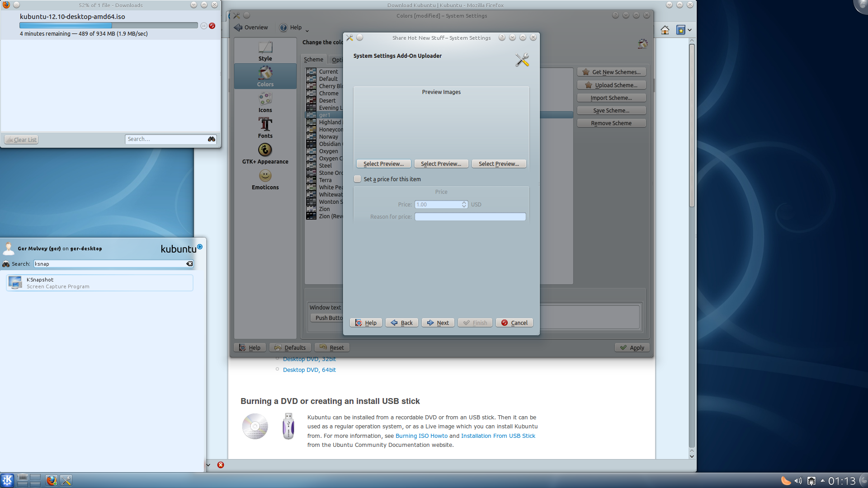Click the first Select Preview button
868x488 pixels.
383,164
